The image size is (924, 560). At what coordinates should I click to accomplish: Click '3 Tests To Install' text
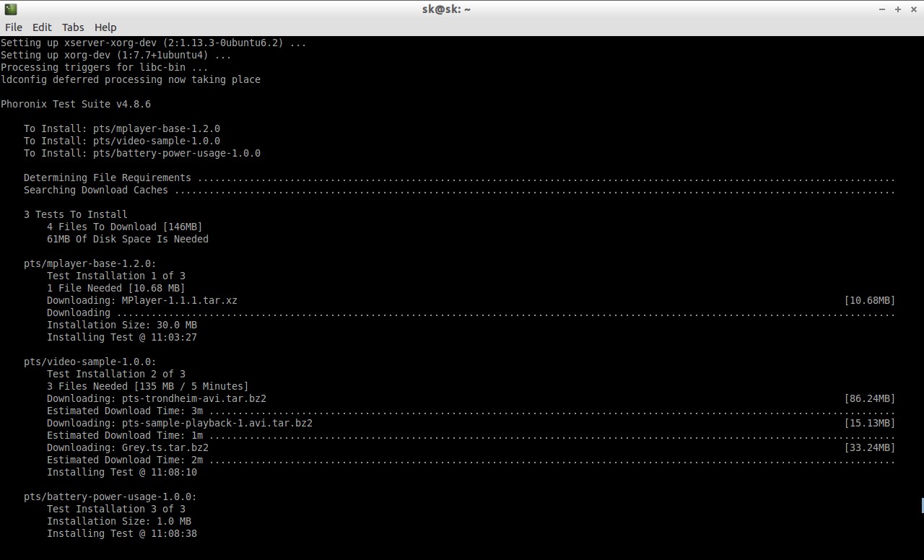(x=76, y=214)
